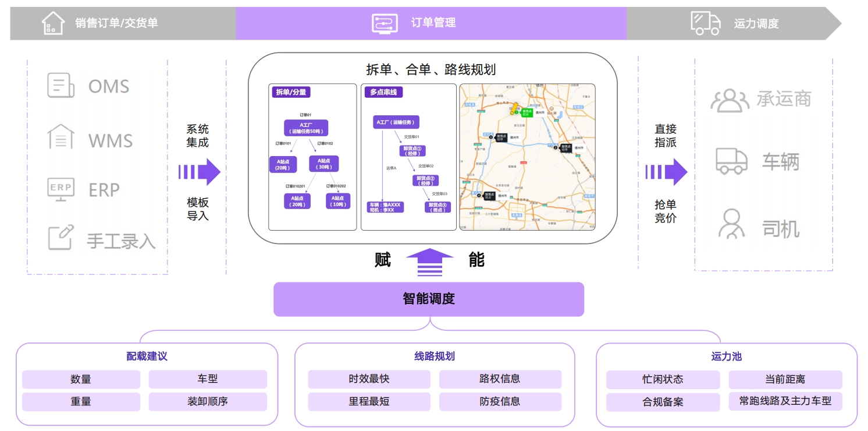The image size is (868, 431).
Task: Click the A工厂 node in 拆单/分量 diagram
Action: point(305,128)
